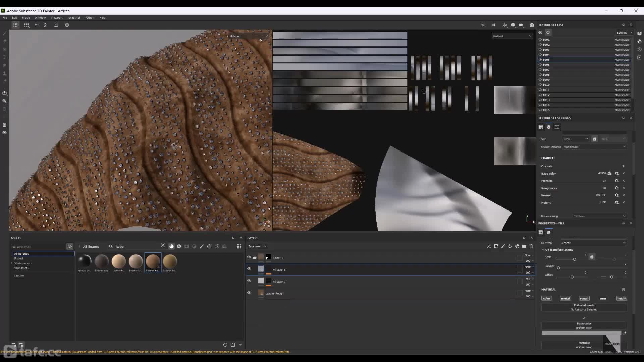The image size is (644, 362).
Task: Delete selected layer with trash icon
Action: click(531, 246)
